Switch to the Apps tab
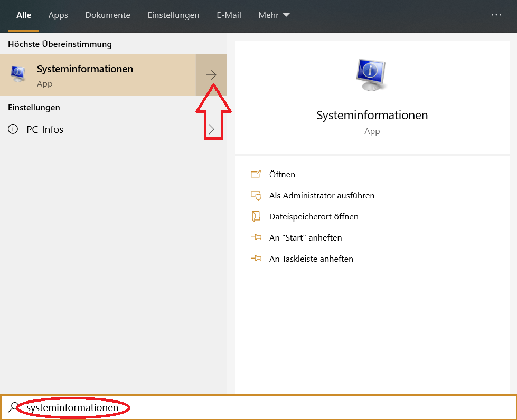 [58, 15]
